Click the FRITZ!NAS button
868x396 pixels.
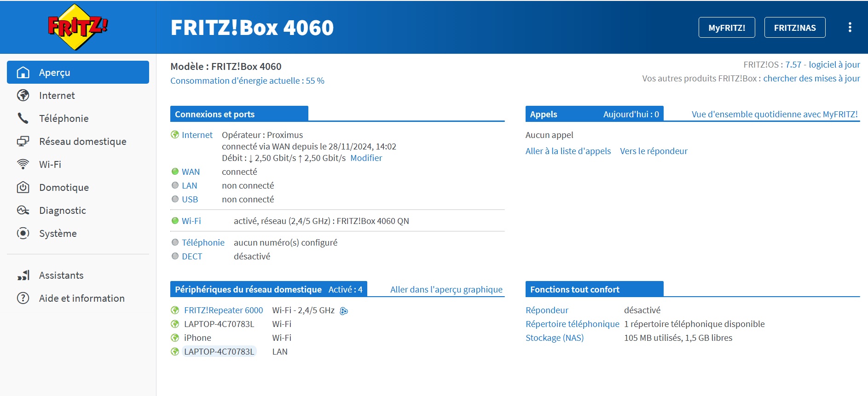(x=795, y=28)
